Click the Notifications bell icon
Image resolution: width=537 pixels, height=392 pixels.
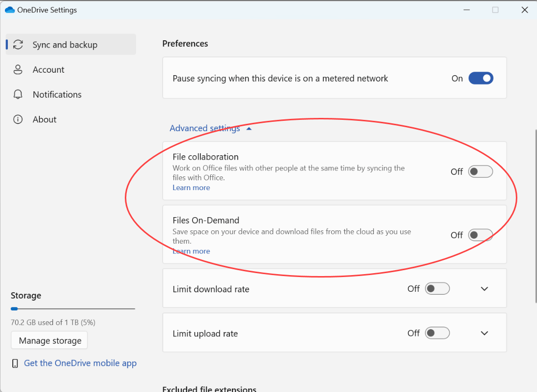[18, 94]
